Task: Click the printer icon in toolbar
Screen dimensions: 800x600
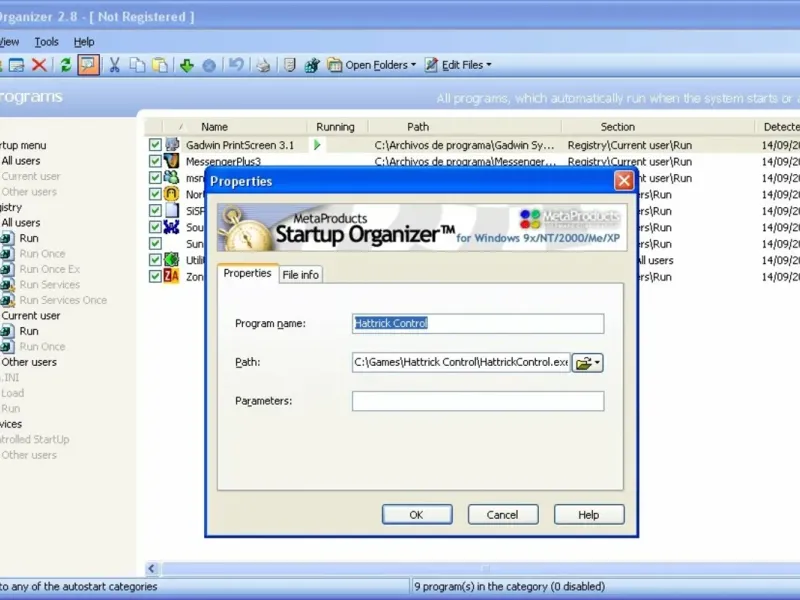Action: [x=263, y=65]
